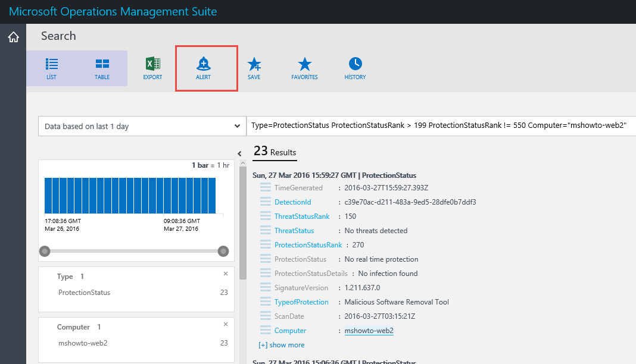Click the search query input field

(x=441, y=126)
